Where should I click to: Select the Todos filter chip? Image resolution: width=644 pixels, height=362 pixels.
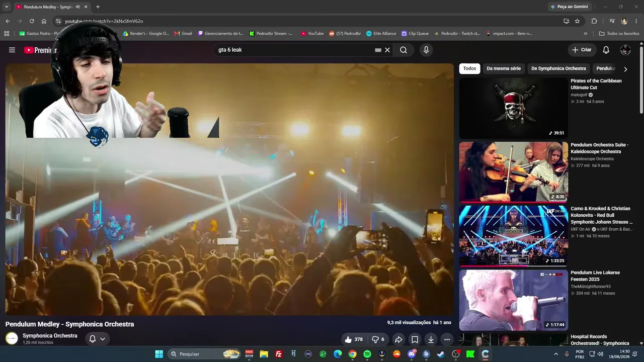coord(469,68)
